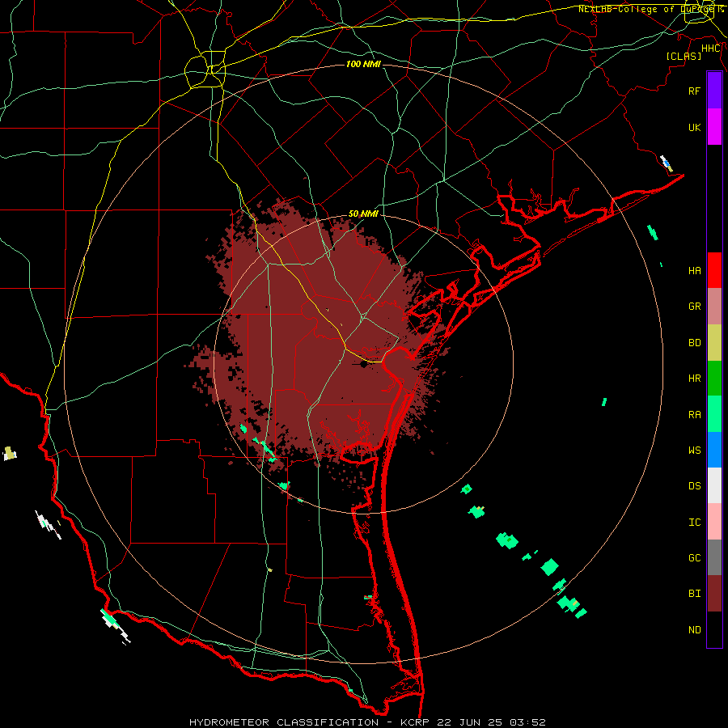Click the BI legend label

[x=695, y=594]
